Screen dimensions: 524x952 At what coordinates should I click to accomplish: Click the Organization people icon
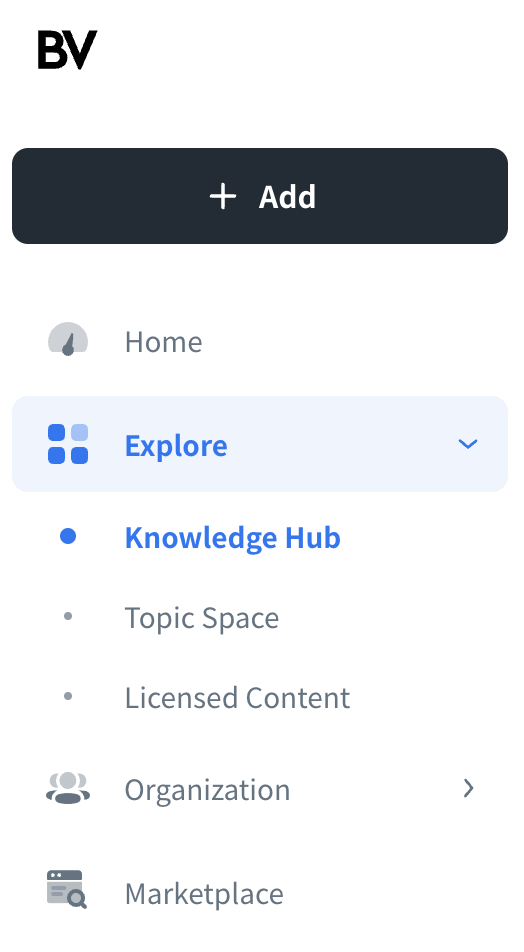point(68,788)
